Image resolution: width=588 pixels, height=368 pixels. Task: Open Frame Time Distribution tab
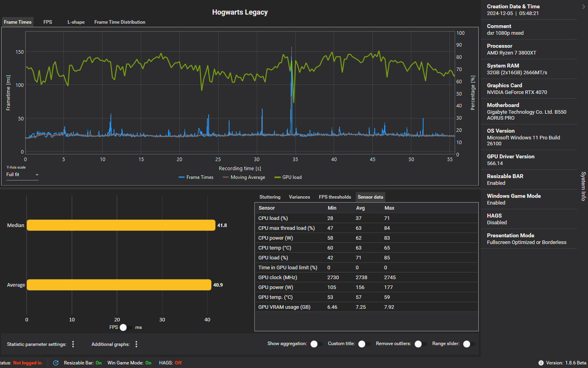pos(120,22)
